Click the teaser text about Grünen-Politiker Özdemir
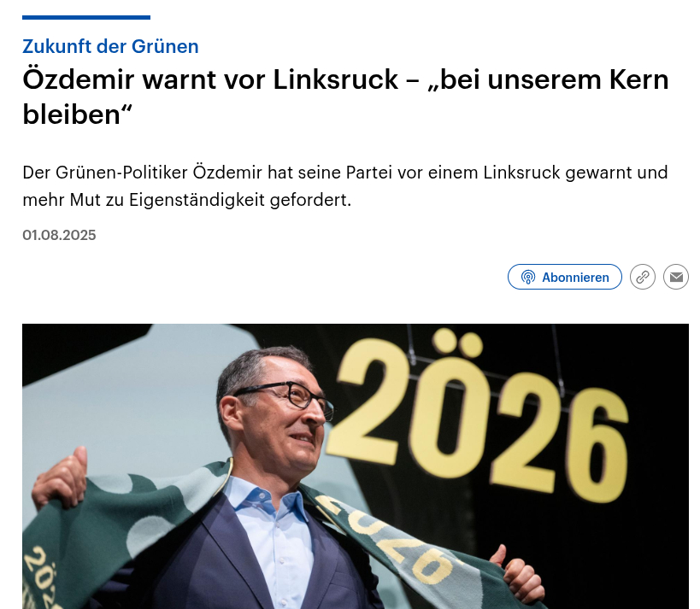The image size is (700, 609). (345, 186)
